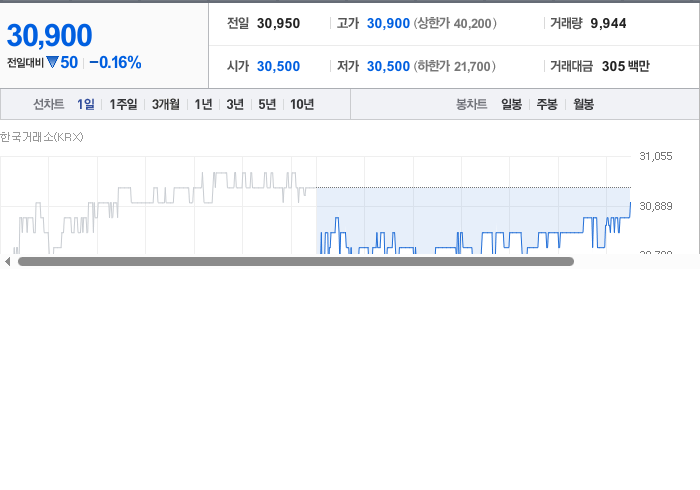700x490 pixels.
Task: Click the current price 30,900 headline
Action: pyautogui.click(x=50, y=35)
